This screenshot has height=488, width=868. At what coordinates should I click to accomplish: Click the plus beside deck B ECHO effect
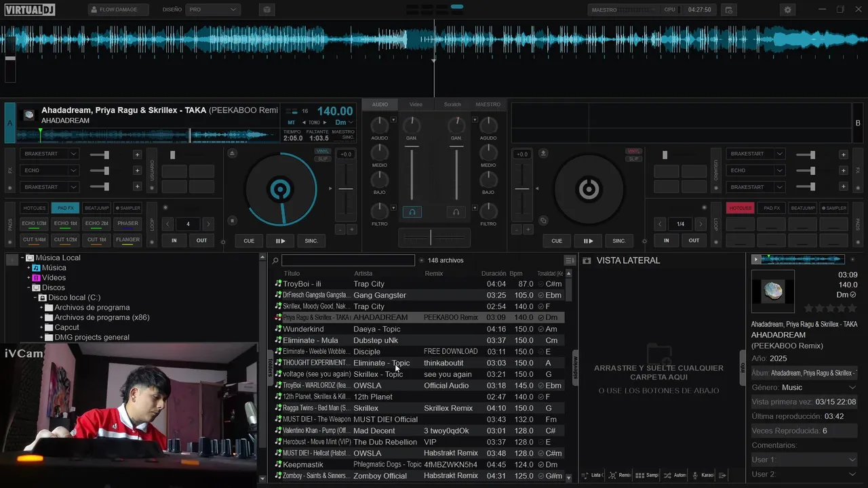(x=844, y=170)
